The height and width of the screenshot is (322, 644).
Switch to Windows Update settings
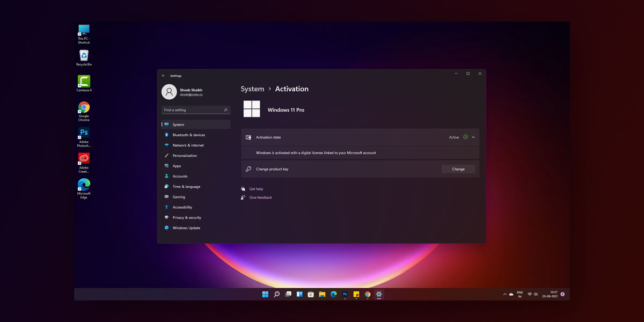click(186, 228)
